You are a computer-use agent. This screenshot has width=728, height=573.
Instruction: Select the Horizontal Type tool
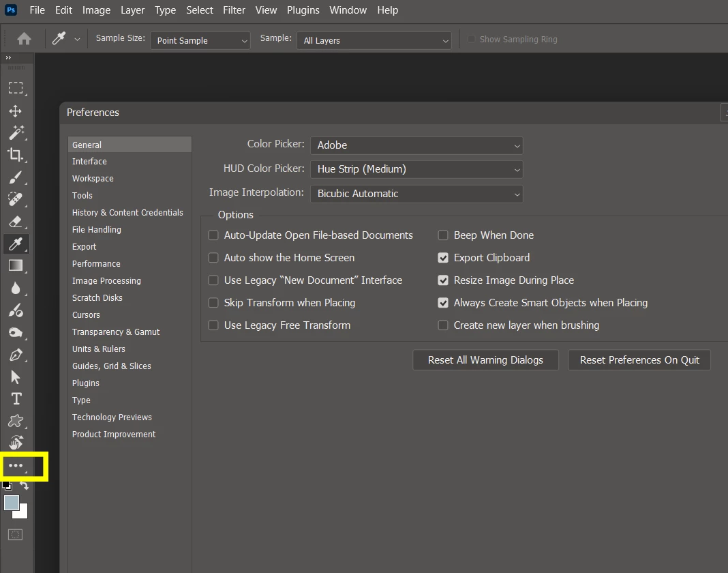(16, 399)
